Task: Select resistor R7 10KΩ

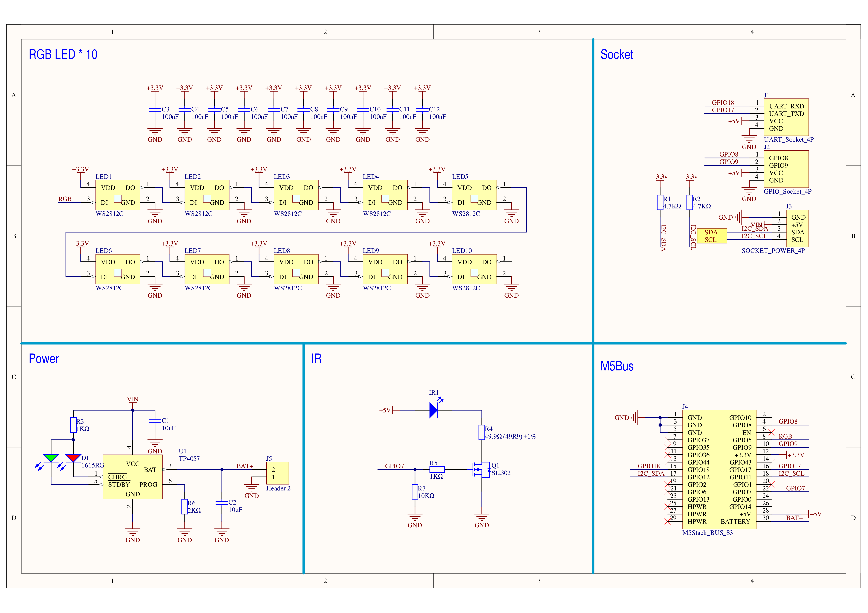Action: [x=415, y=492]
